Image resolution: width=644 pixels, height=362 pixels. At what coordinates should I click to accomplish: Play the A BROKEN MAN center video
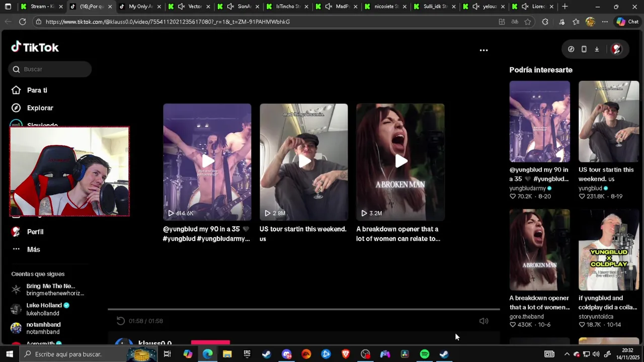[x=400, y=162]
